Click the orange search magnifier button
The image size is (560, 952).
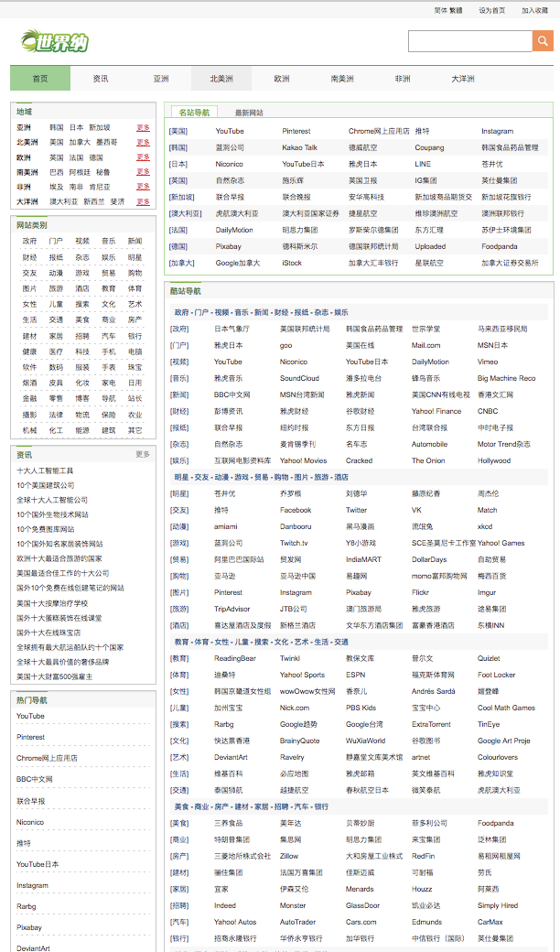pos(543,41)
